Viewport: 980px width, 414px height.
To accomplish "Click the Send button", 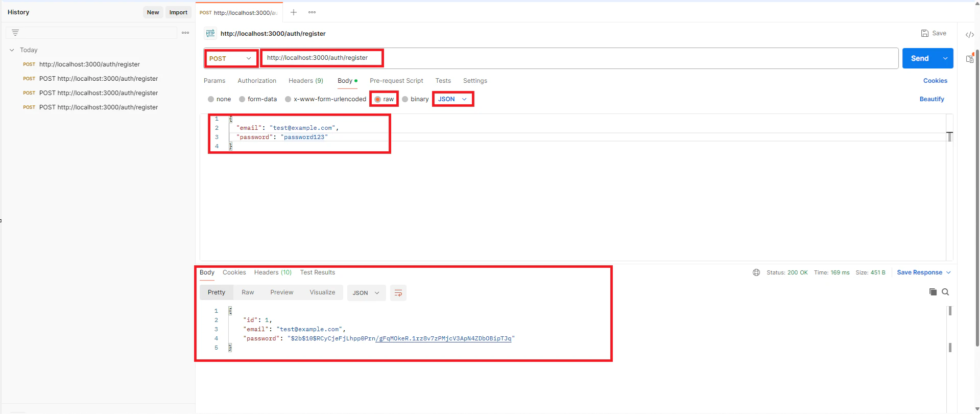I will point(920,58).
